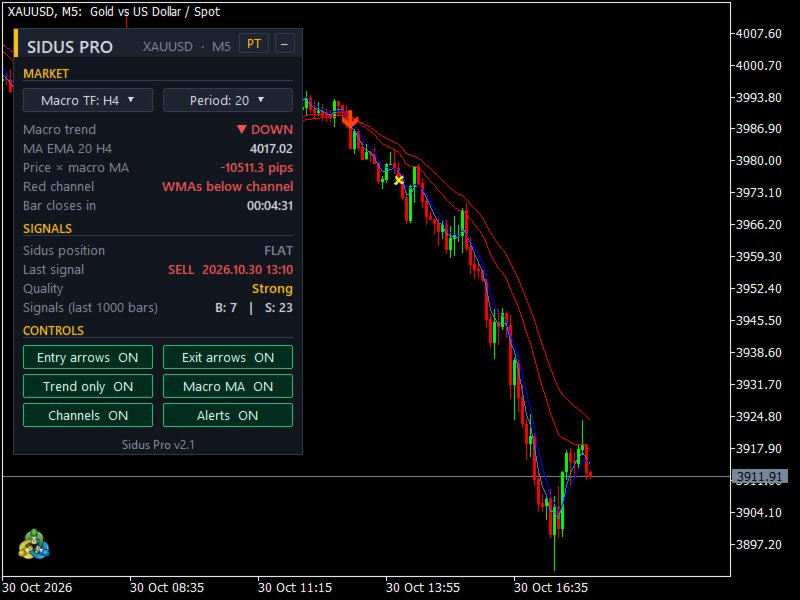Click the 3911.91 current price label
The width and height of the screenshot is (800, 600).
[x=760, y=477]
